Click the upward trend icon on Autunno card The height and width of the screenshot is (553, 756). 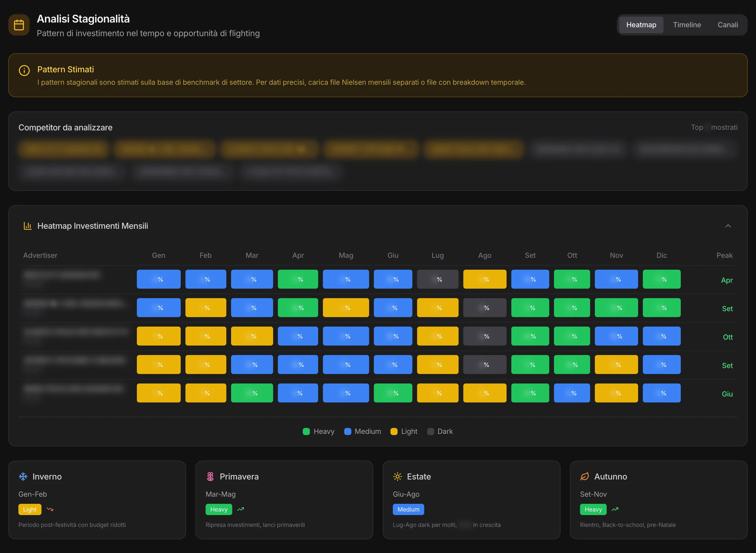(x=615, y=509)
